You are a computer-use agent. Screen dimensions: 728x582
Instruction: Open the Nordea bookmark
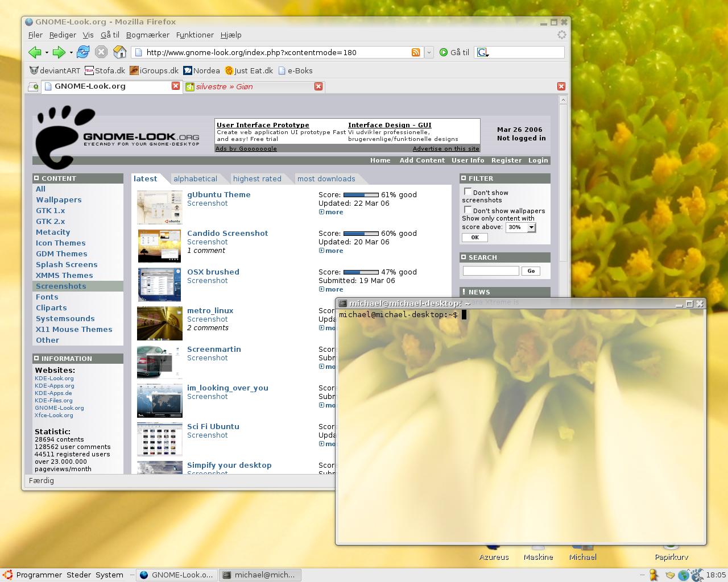tap(201, 70)
